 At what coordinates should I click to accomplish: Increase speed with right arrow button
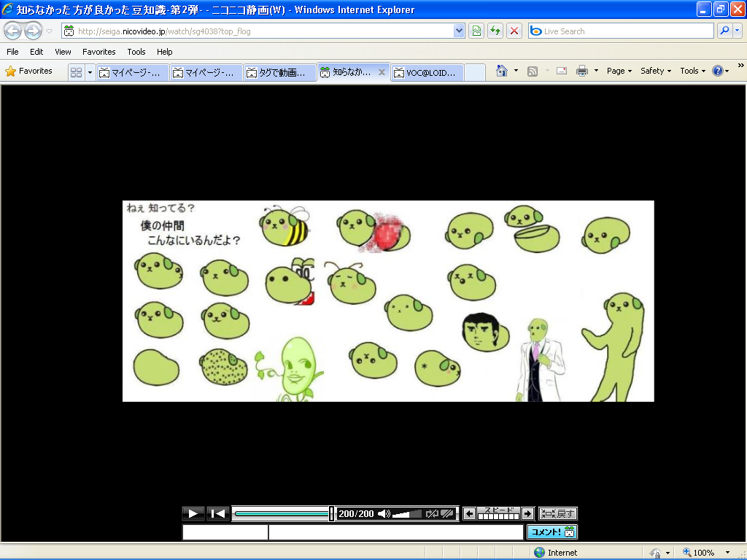[x=527, y=514]
